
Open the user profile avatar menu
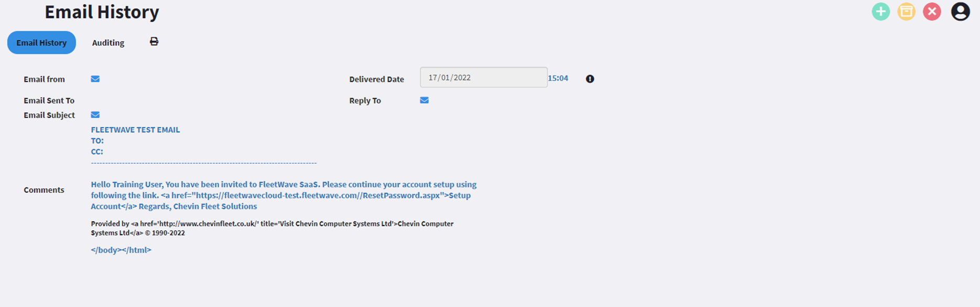[960, 12]
